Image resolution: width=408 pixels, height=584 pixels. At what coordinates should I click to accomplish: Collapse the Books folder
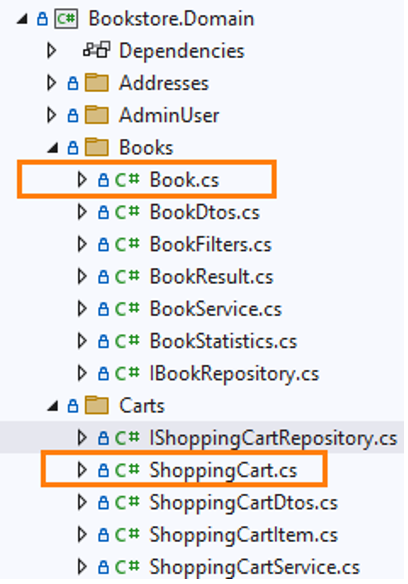pos(53,149)
